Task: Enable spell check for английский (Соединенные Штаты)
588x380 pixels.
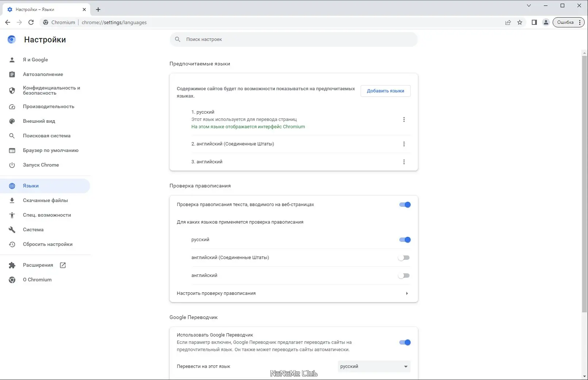Action: click(404, 258)
